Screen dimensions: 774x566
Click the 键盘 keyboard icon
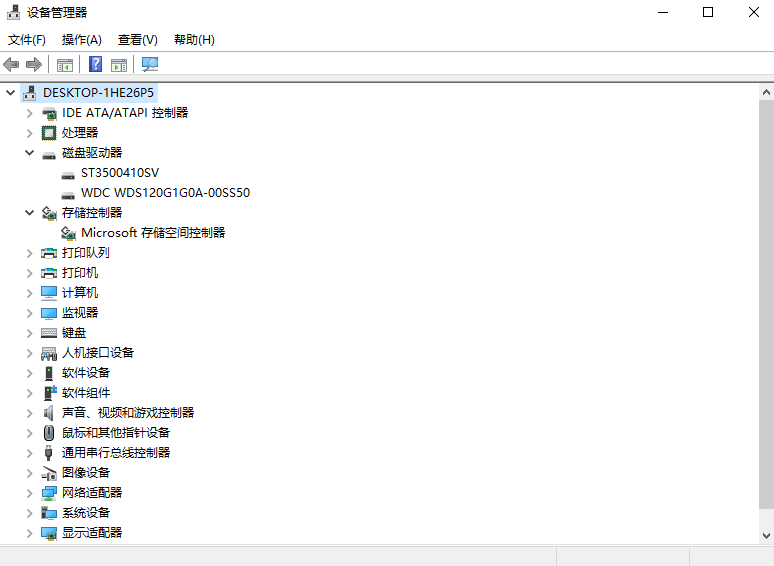49,333
